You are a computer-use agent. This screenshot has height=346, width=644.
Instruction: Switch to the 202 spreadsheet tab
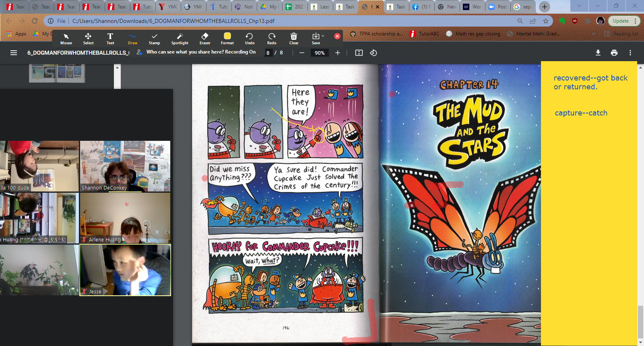click(294, 7)
